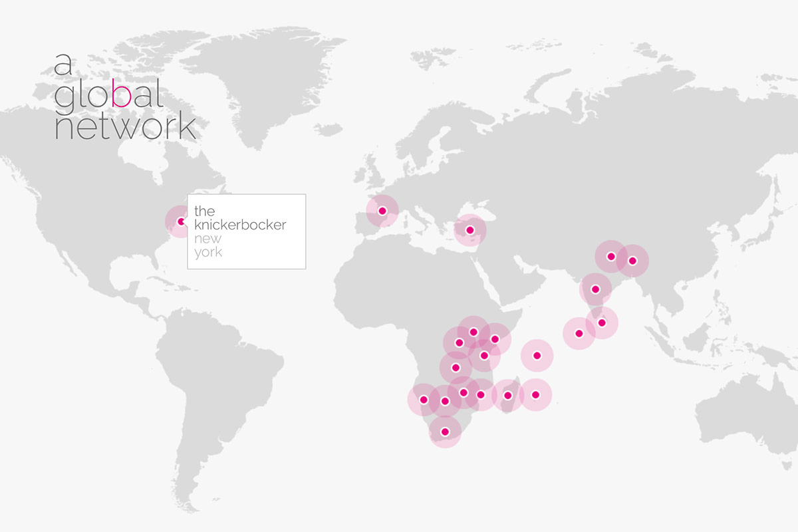Click the marker in Namibia

click(424, 400)
